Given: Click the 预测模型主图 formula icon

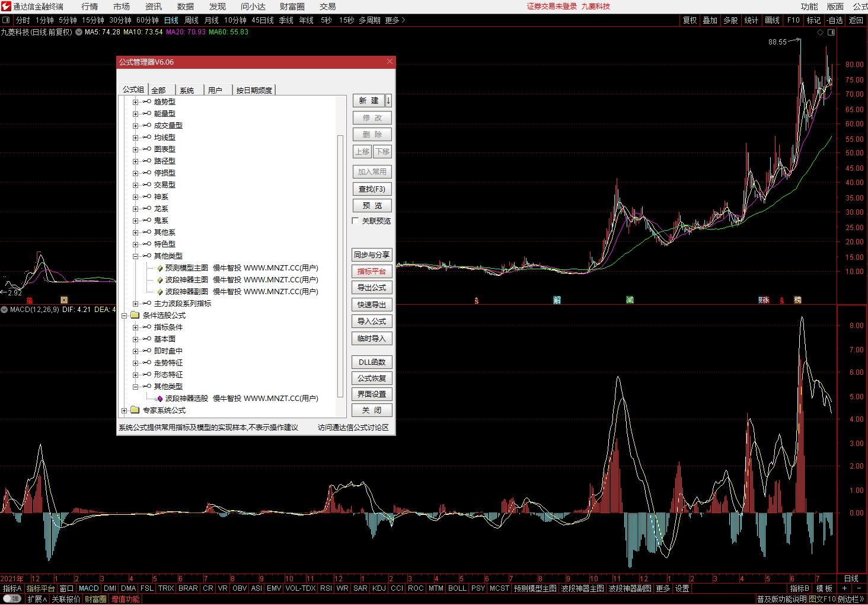Looking at the screenshot, I should [160, 268].
